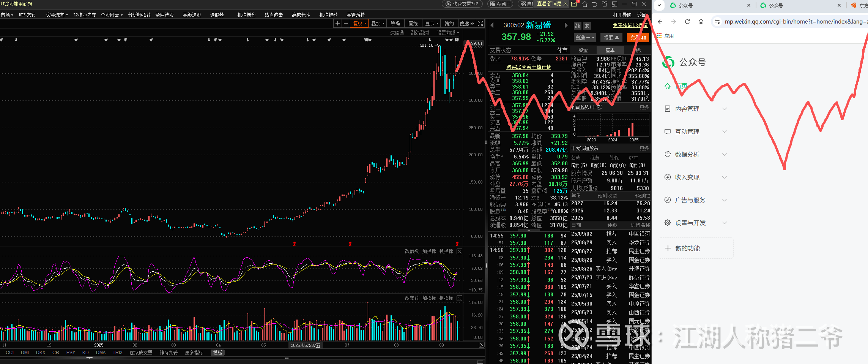
Task: Select 首页 in WeChat sidebar
Action: click(682, 86)
